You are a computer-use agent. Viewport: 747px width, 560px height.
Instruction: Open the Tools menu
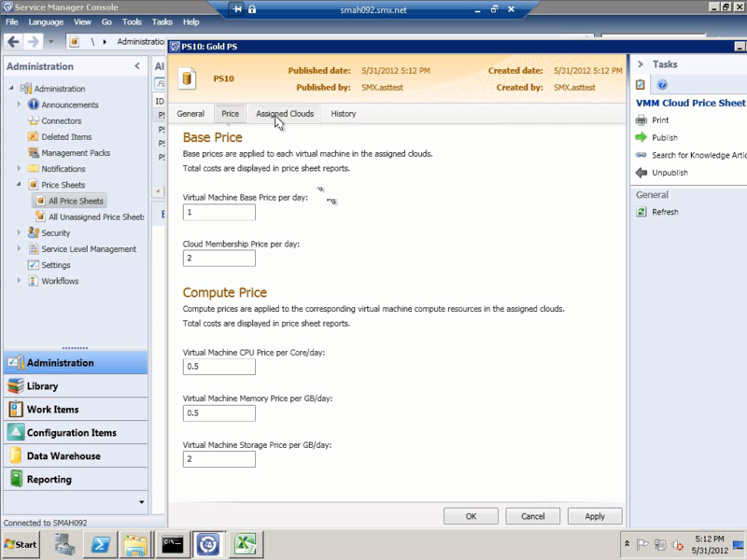[x=132, y=21]
